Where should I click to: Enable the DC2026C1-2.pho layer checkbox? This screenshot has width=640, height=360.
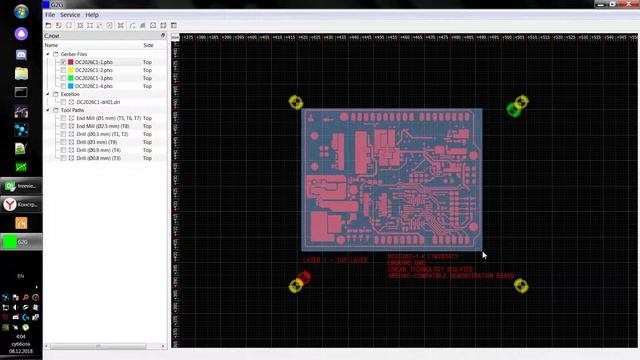tap(63, 70)
